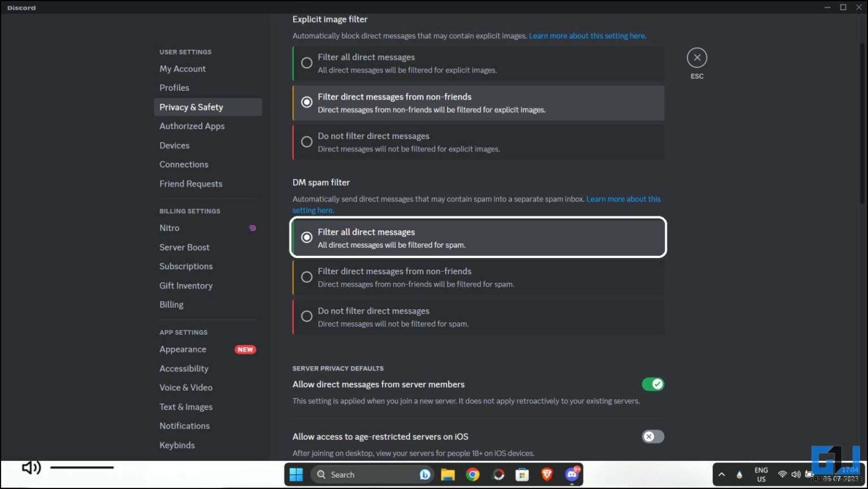The image size is (868, 489).
Task: Click the volume icon in the system tray
Action: click(796, 474)
